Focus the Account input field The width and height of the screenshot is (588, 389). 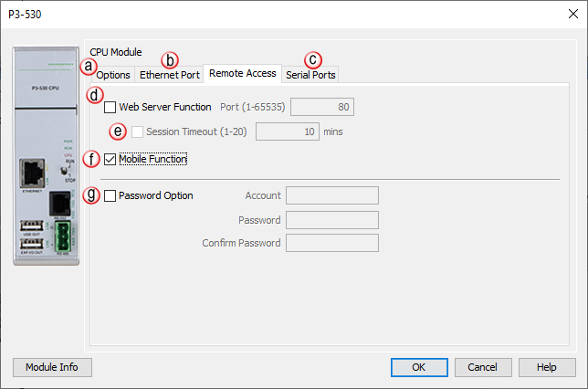pyautogui.click(x=332, y=194)
